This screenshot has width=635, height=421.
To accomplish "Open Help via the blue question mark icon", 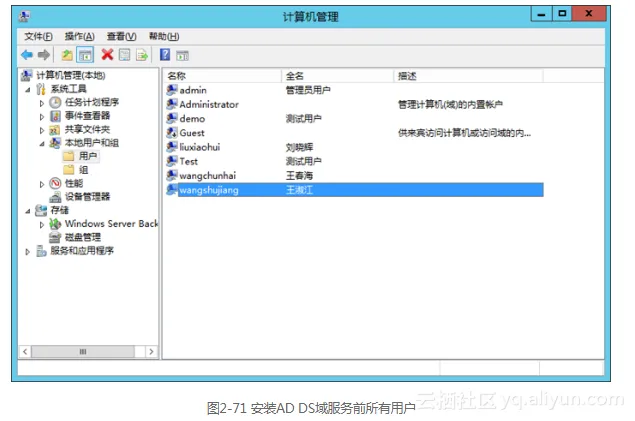I will point(165,54).
